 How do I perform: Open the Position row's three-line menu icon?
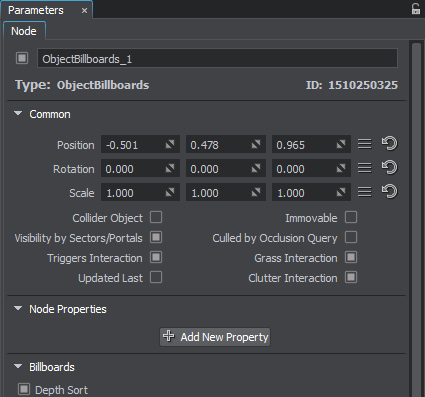(x=365, y=144)
